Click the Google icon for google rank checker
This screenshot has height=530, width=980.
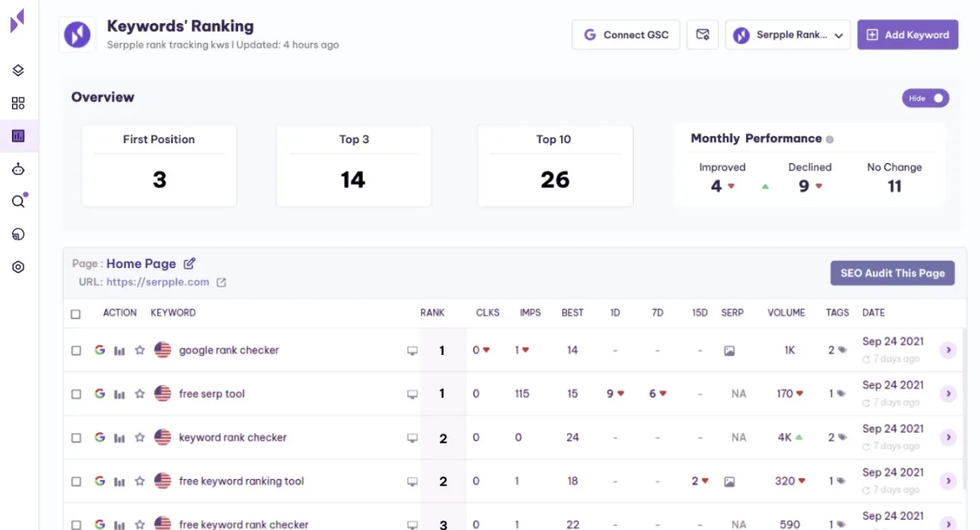100,350
